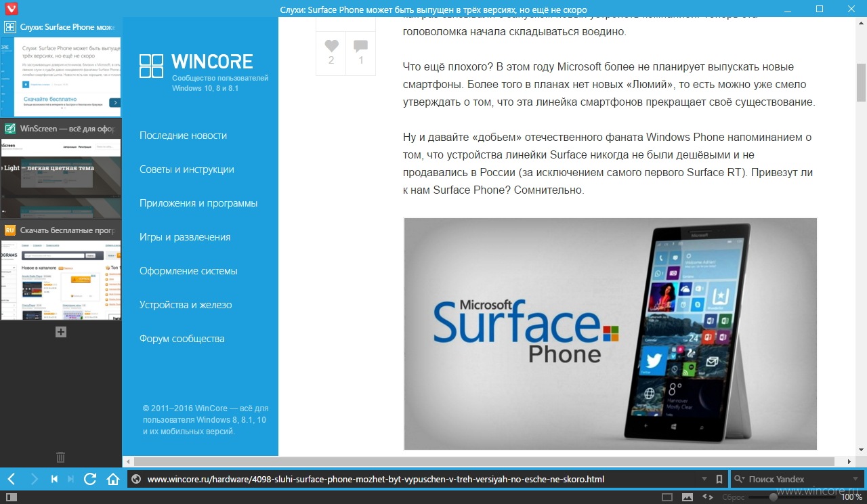Image resolution: width=867 pixels, height=504 pixels.
Task: Click the Surface Phone title bar text
Action: click(x=433, y=9)
